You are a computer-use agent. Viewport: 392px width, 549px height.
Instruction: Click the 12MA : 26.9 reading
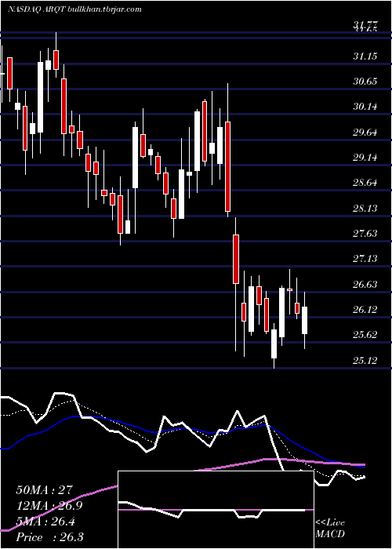[x=51, y=507]
